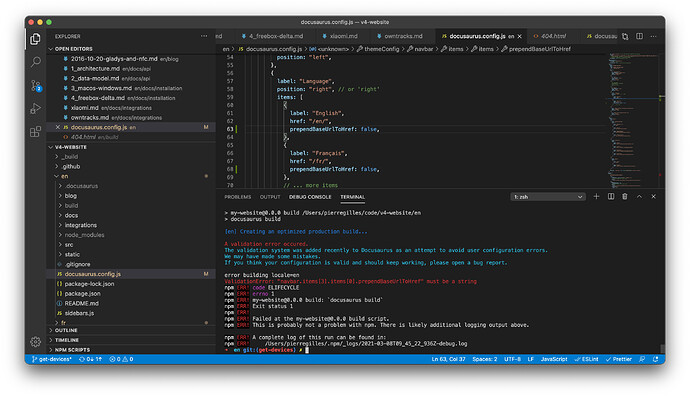Select 1_architecture.md in Open Editors
Image resolution: width=690 pixels, height=397 pixels.
[x=131, y=69]
